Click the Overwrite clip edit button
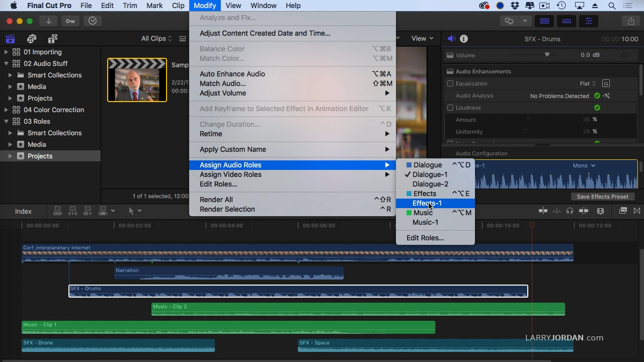Viewport: 644px width, 362px height. (103, 211)
